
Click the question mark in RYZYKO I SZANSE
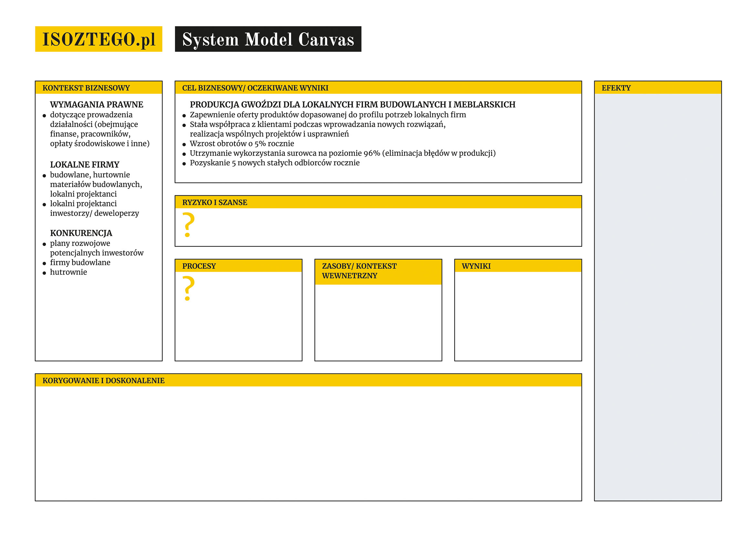pos(188,225)
